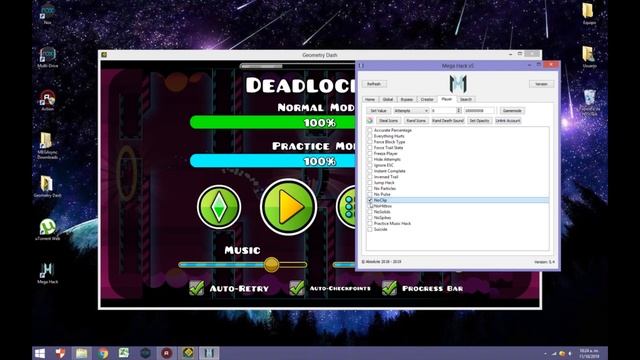
Task: Enable the Suicide checkbox
Action: click(370, 229)
